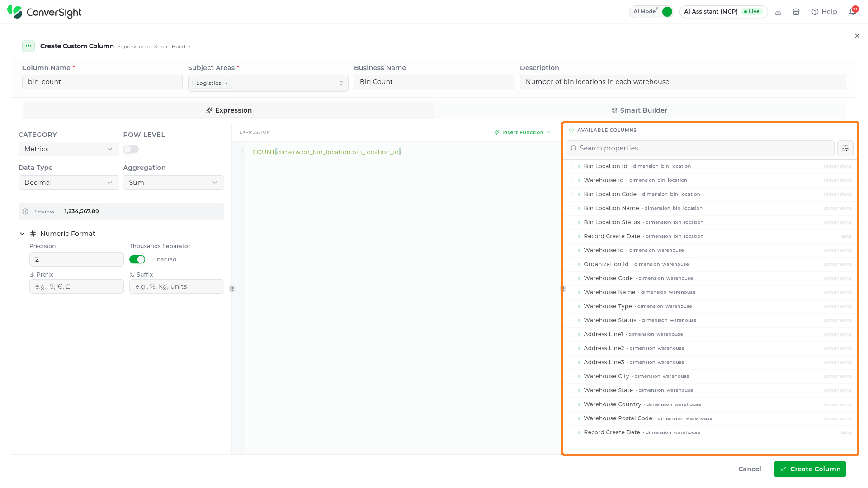This screenshot has width=868, height=488.
Task: Close the Create Custom Column dialog
Action: coord(857,36)
